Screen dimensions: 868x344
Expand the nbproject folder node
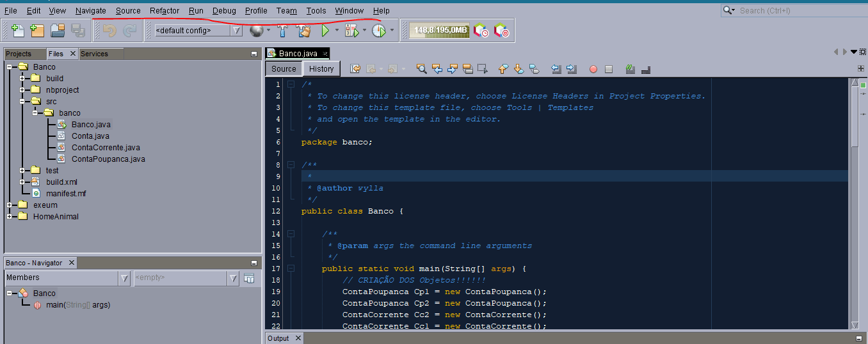[22, 90]
